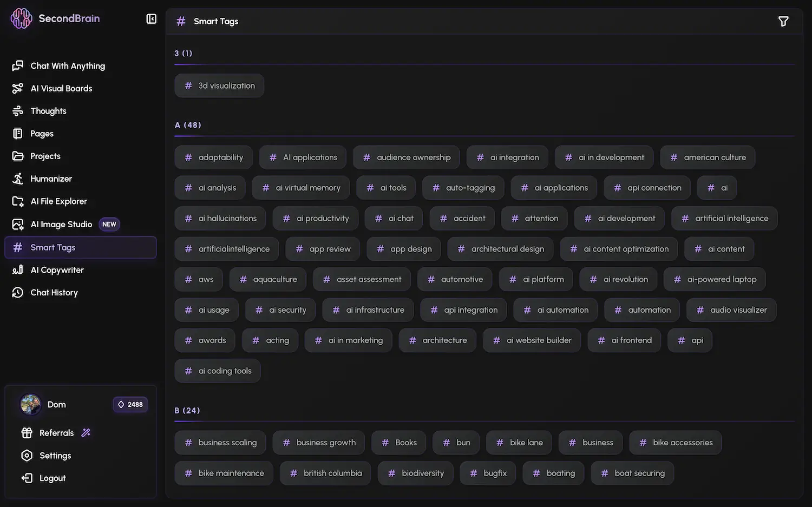Switch to Chat With Anything
812x507 pixels.
point(68,65)
